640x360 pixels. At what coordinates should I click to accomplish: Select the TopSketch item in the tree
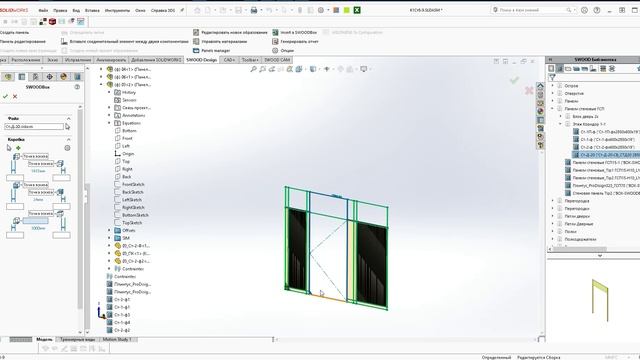(132, 223)
